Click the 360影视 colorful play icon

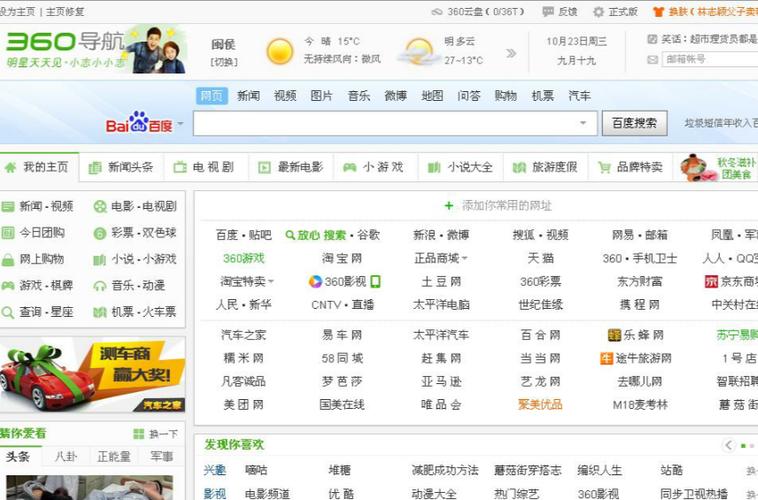[x=315, y=281]
